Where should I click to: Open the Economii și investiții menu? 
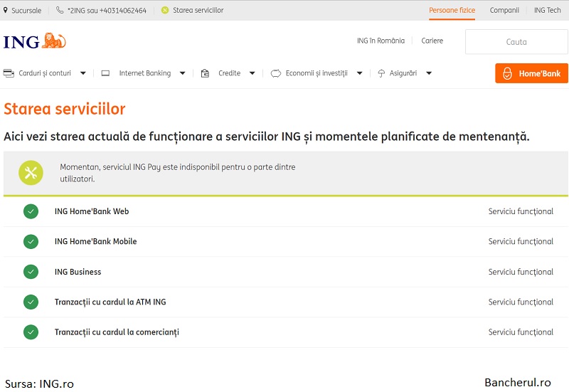317,73
